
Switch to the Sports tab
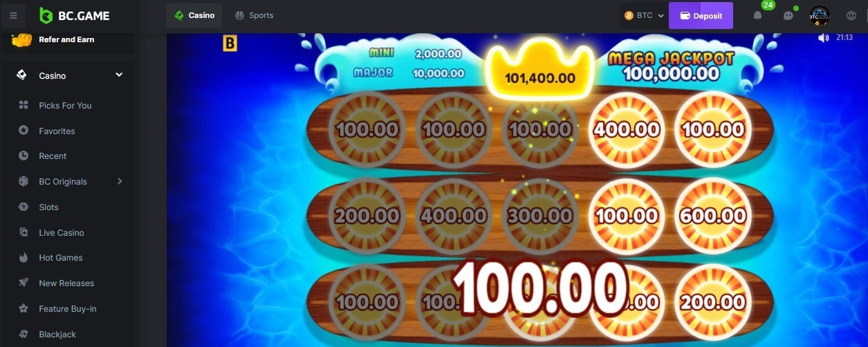click(x=253, y=15)
